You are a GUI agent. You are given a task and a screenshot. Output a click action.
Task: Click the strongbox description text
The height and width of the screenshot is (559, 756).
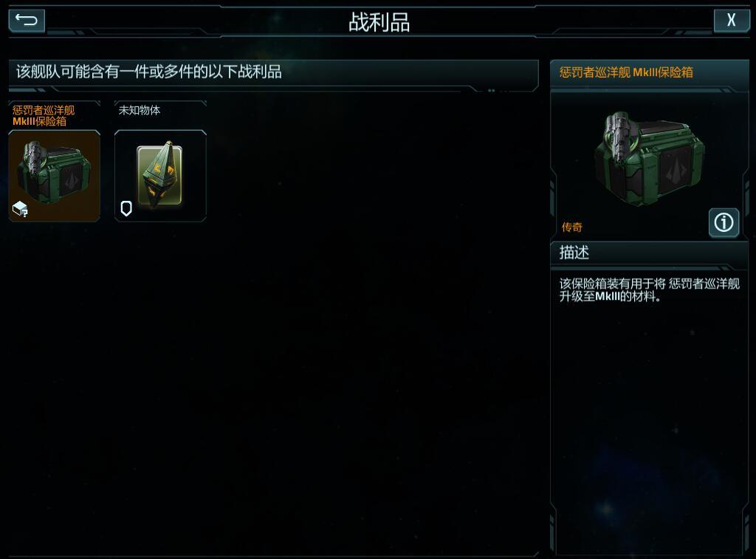point(649,290)
